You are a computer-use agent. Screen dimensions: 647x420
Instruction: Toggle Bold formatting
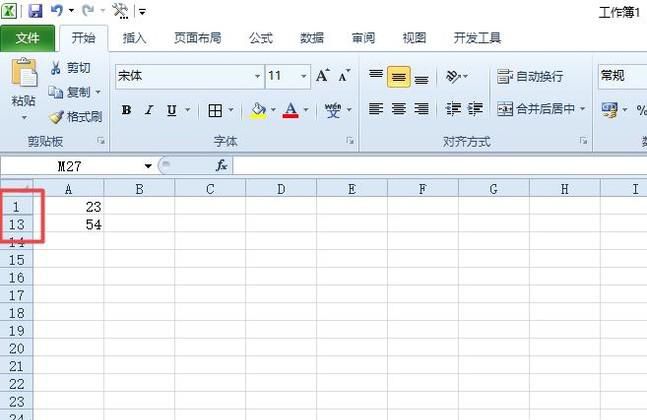pyautogui.click(x=126, y=110)
